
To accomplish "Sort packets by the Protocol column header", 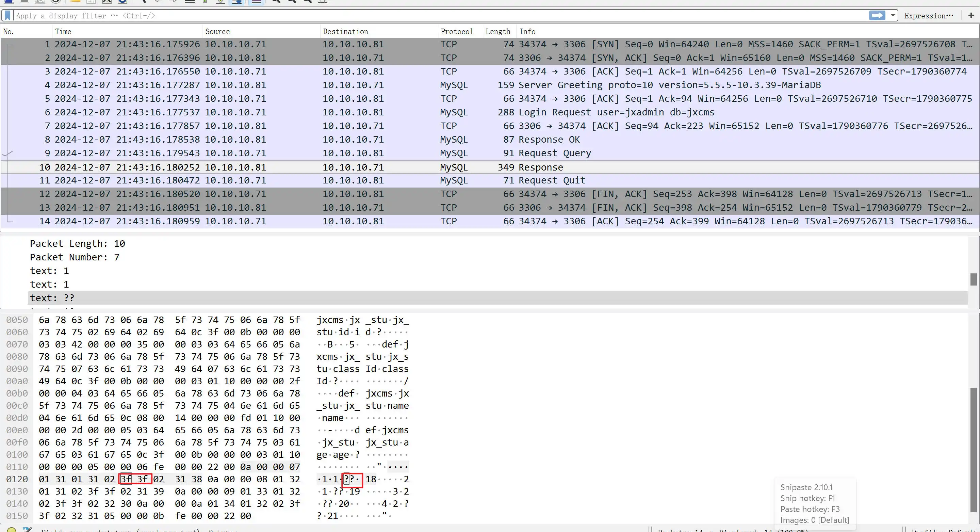I will [457, 32].
